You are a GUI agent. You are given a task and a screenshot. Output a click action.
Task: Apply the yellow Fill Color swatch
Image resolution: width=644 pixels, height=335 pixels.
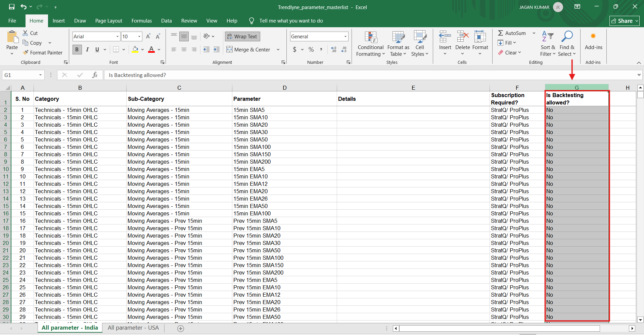tap(135, 49)
